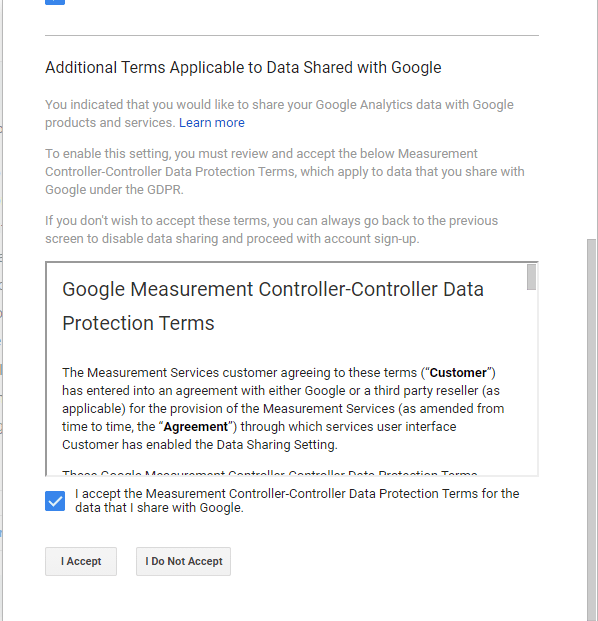This screenshot has height=621, width=598.
Task: Click the cut-off text line at terms box bottom
Action: tap(270, 472)
